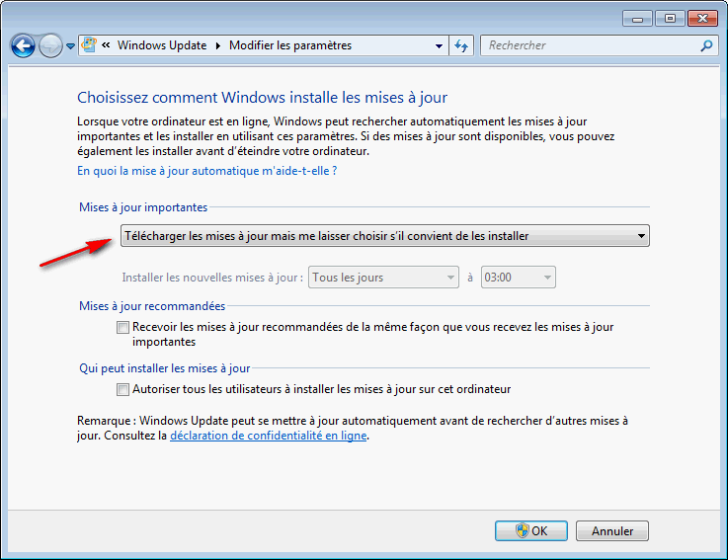This screenshot has width=728, height=560.
Task: Expand the arrow after Windows Update breadcrumb
Action: [x=217, y=45]
